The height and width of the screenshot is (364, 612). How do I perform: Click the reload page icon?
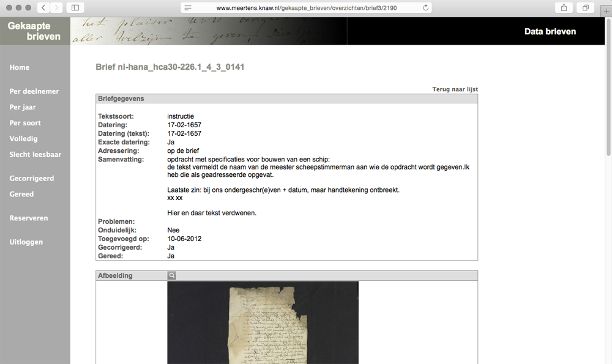click(x=425, y=7)
